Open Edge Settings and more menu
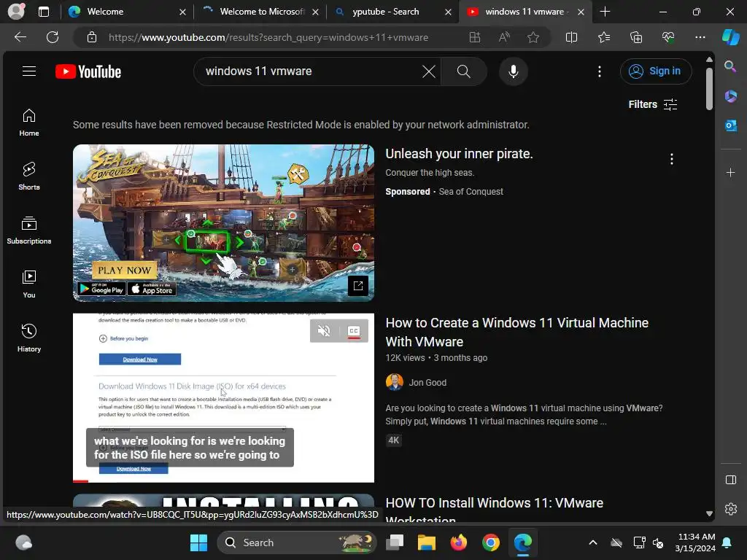This screenshot has height=560, width=747. (700, 37)
